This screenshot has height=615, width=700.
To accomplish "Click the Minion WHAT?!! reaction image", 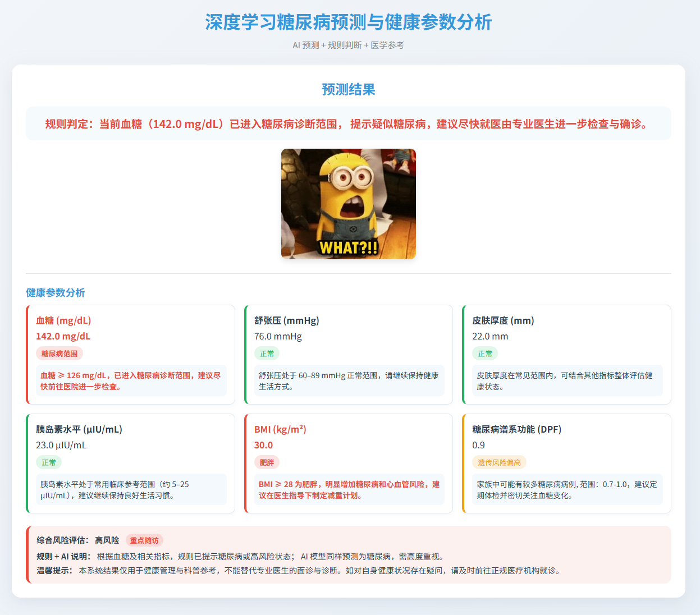I will pyautogui.click(x=348, y=204).
